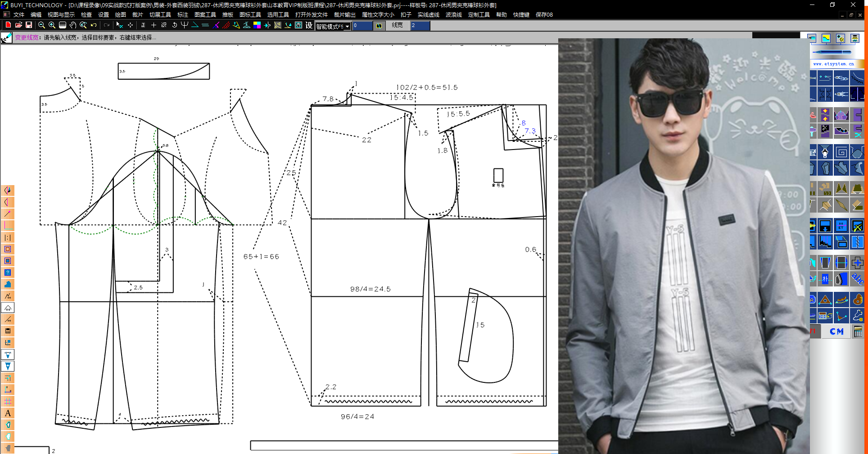This screenshot has width=868, height=454.
Task: Click the 快捷键 menu item
Action: (521, 14)
